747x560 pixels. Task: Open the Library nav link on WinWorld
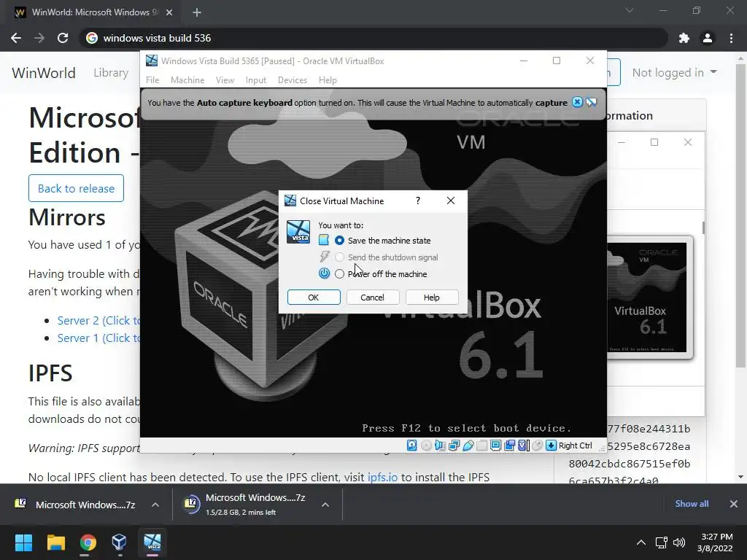pyautogui.click(x=111, y=72)
